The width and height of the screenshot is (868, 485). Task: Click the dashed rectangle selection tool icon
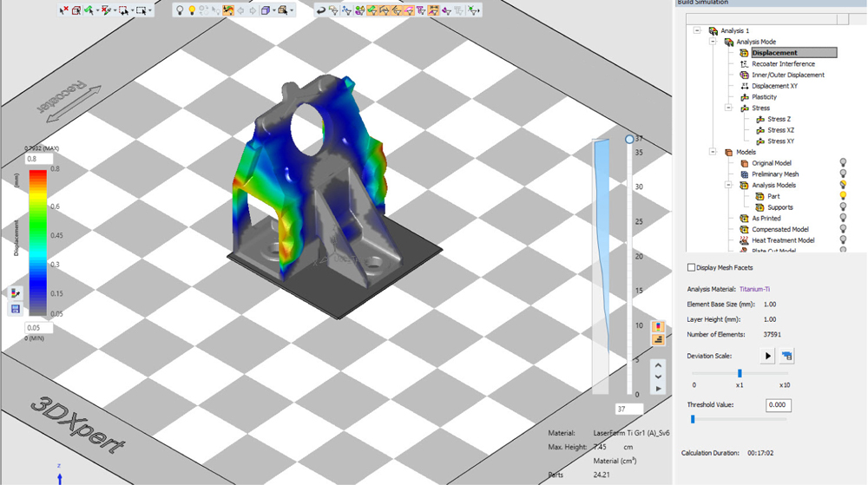[x=141, y=10]
